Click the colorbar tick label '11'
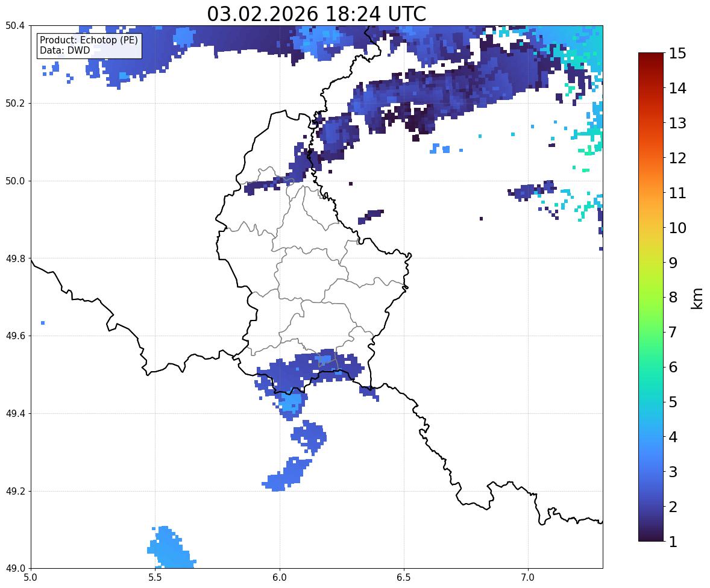The width and height of the screenshot is (710, 588). 677,193
